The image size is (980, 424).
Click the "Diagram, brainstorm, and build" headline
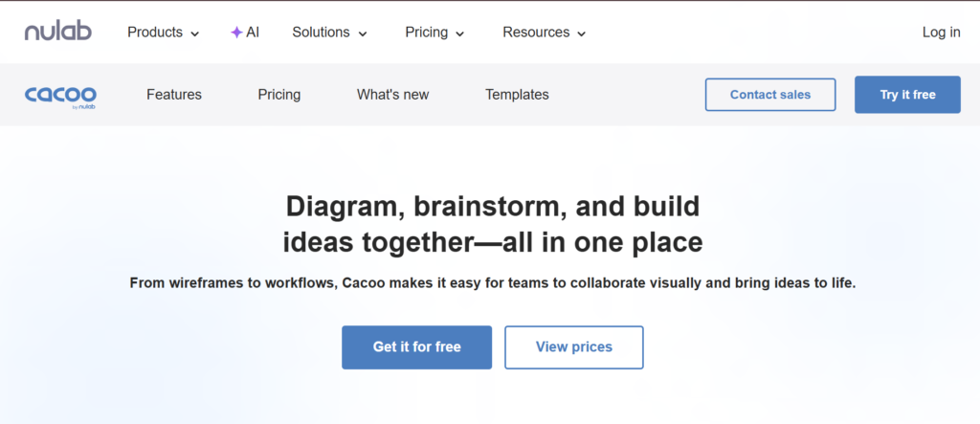point(493,206)
